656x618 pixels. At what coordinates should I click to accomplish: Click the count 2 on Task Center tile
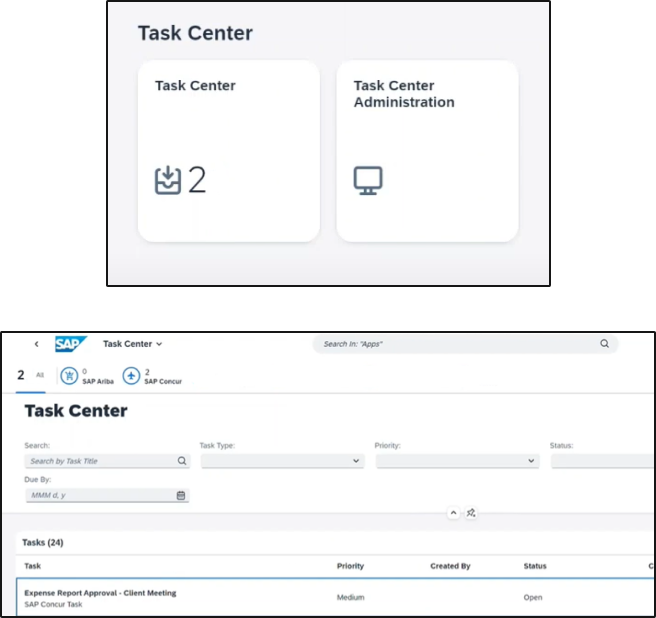coord(197,180)
